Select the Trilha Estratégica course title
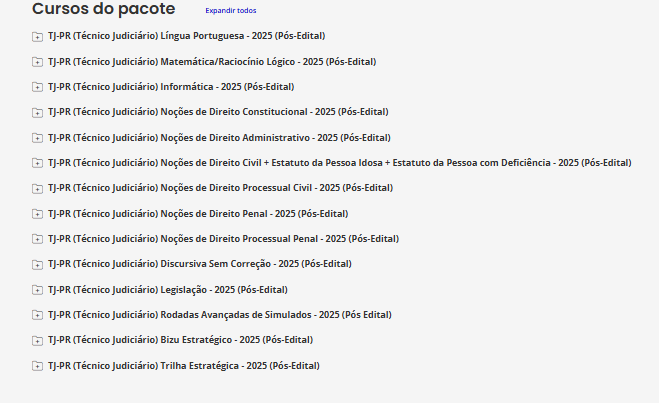Image resolution: width=659 pixels, height=403 pixels. (184, 366)
